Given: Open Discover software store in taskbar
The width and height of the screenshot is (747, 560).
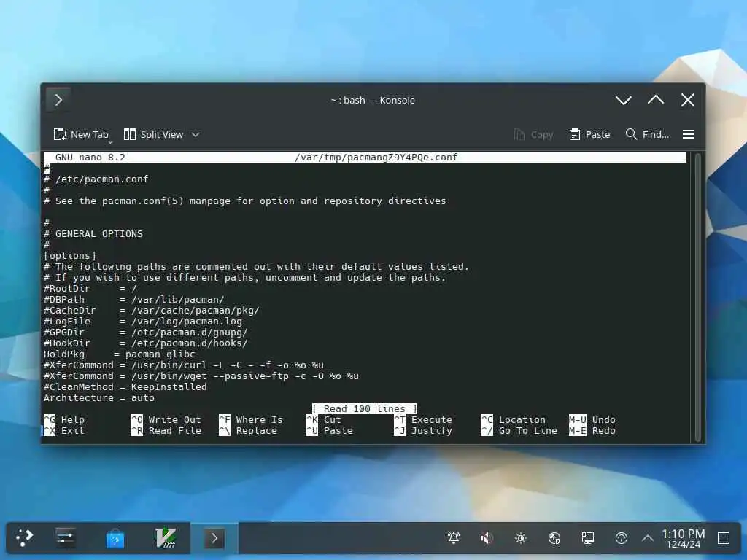Looking at the screenshot, I should (115, 538).
